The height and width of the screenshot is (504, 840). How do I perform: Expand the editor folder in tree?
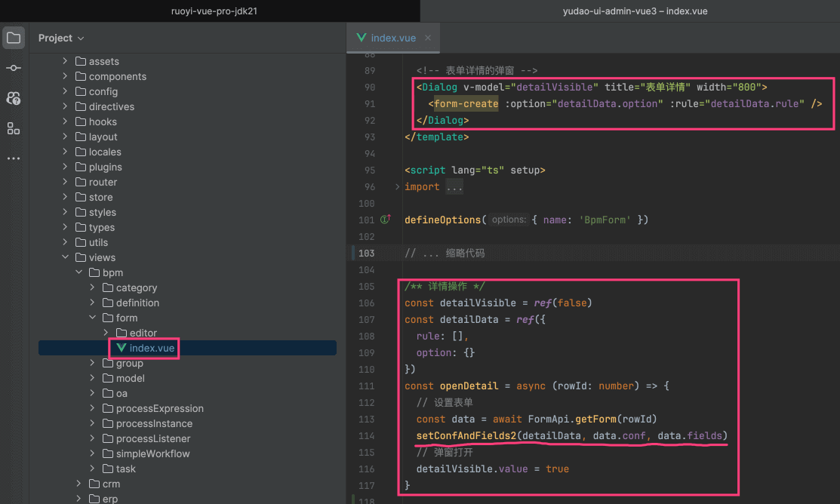[106, 333]
